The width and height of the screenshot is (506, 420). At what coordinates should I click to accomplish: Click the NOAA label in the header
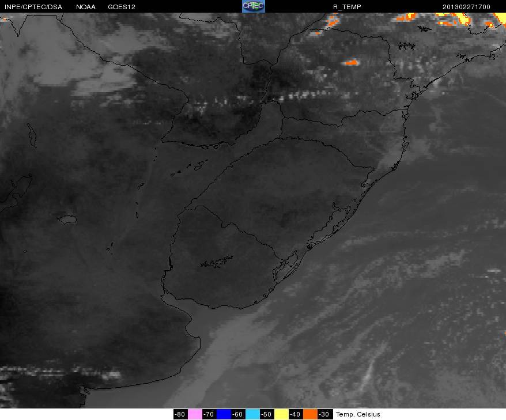pyautogui.click(x=85, y=7)
